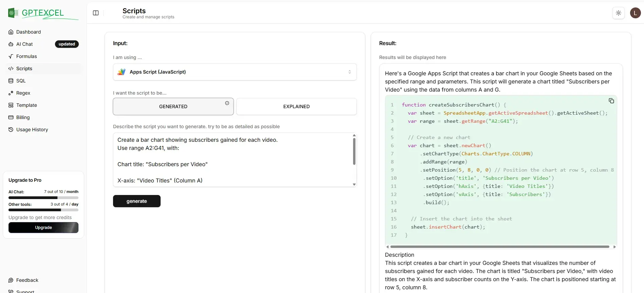Open the SQL tool in sidebar
Image resolution: width=644 pixels, height=293 pixels.
point(21,81)
